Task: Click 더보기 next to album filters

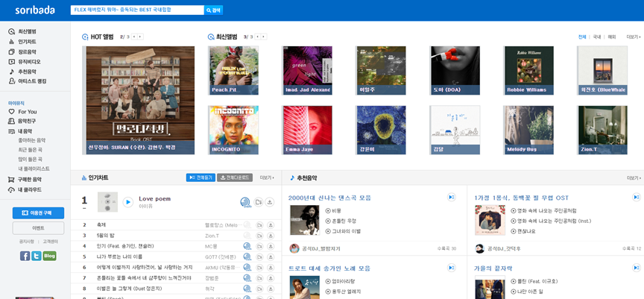Action: coord(634,37)
